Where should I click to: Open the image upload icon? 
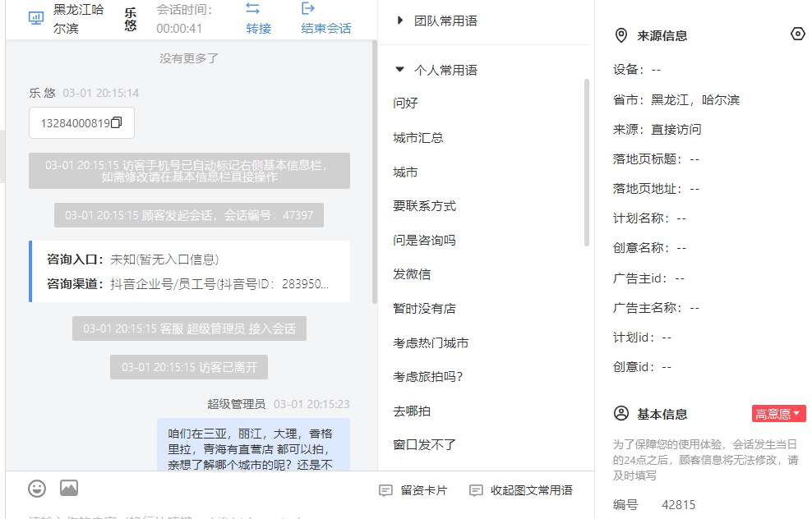pos(69,488)
